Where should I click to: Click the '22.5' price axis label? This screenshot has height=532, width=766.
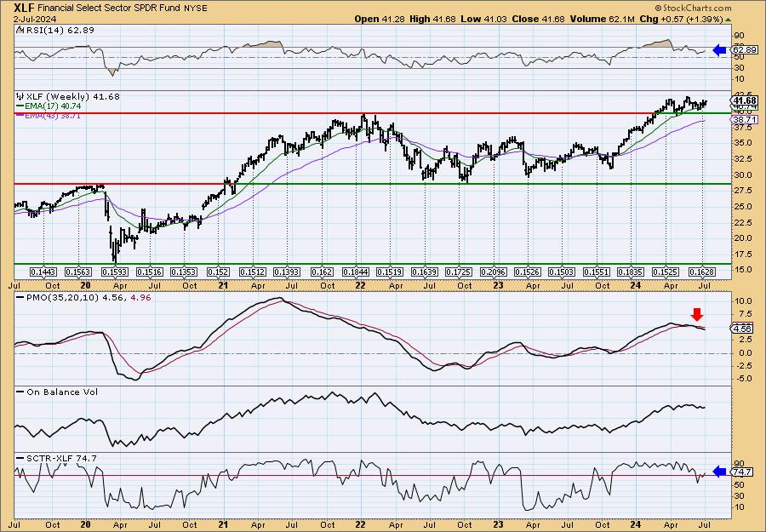pos(741,223)
